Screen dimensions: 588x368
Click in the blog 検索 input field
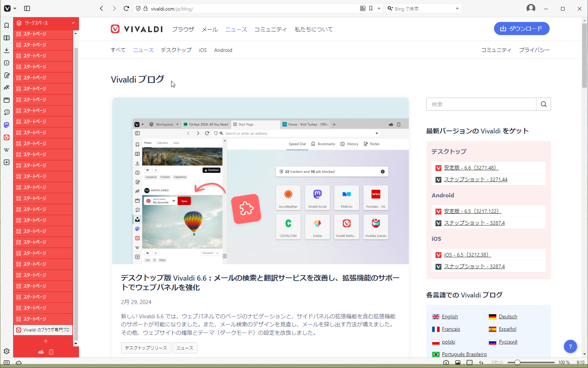coord(481,104)
